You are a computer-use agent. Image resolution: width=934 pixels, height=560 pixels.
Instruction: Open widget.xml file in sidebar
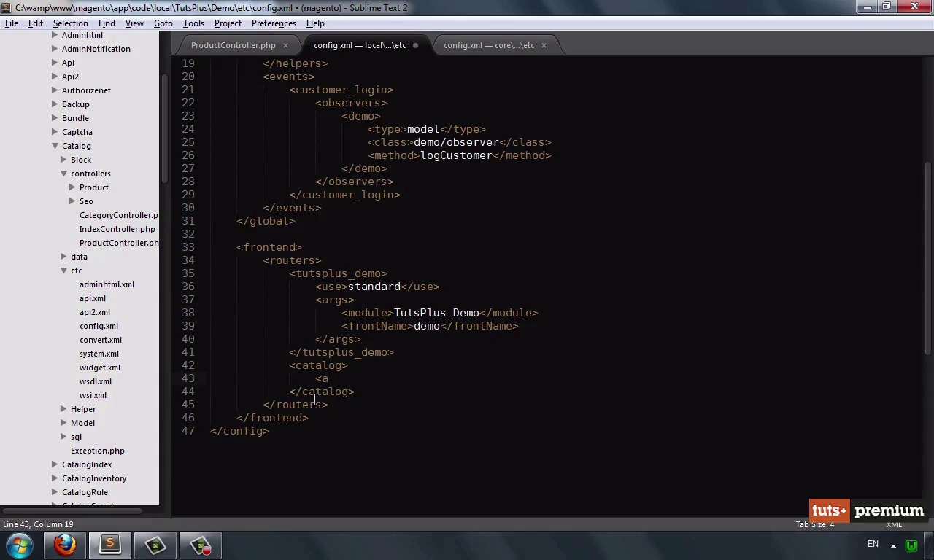point(100,367)
